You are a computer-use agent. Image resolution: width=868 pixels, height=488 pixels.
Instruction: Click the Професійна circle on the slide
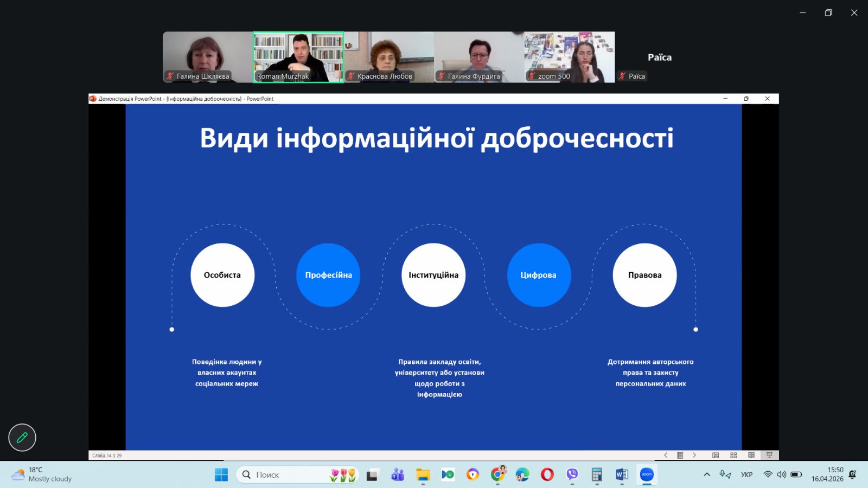tap(328, 275)
